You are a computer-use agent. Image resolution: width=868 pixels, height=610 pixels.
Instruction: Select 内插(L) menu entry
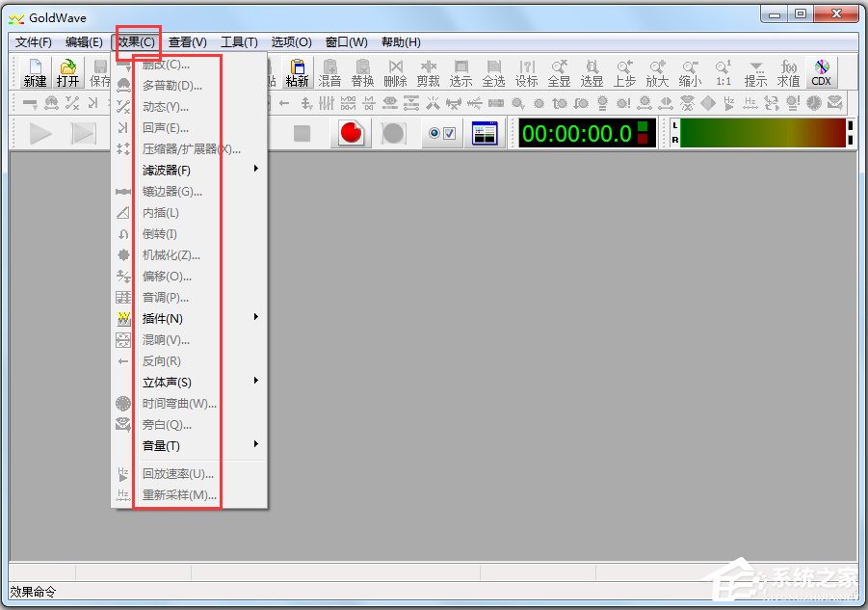[190, 213]
